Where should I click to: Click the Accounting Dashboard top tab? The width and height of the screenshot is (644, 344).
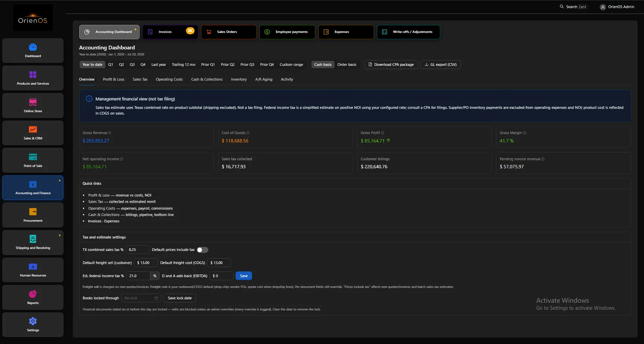pyautogui.click(x=109, y=32)
